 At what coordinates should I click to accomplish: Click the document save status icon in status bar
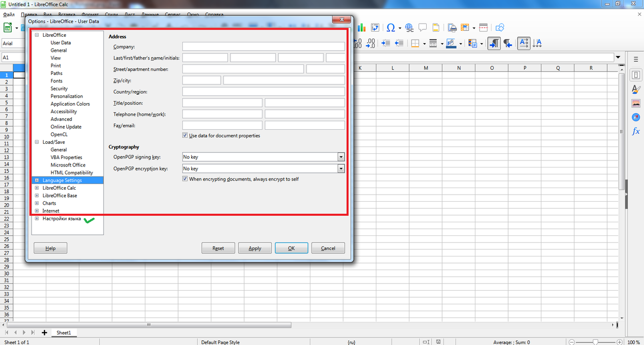[x=439, y=342]
